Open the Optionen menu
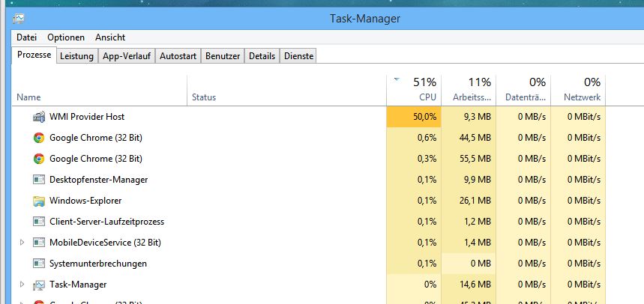Viewport: 644px width, 304px height. pyautogui.click(x=66, y=37)
